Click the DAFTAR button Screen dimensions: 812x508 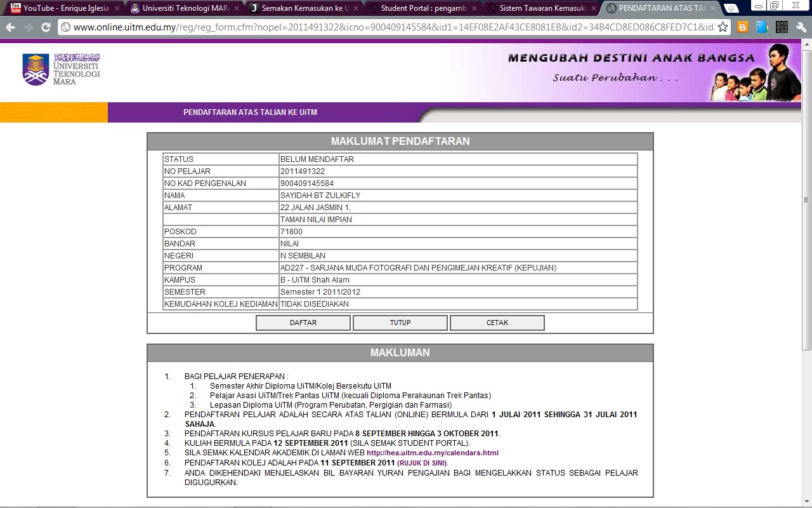[303, 323]
